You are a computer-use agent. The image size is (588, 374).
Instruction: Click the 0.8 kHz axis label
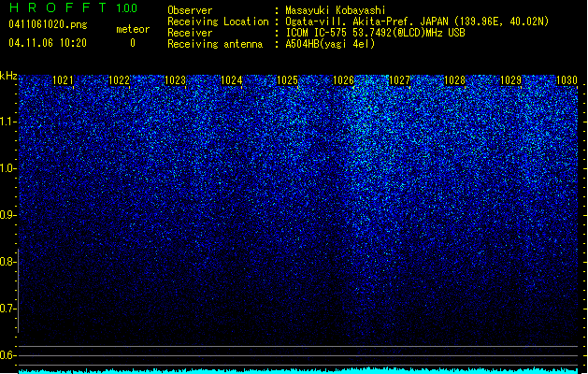pos(7,262)
